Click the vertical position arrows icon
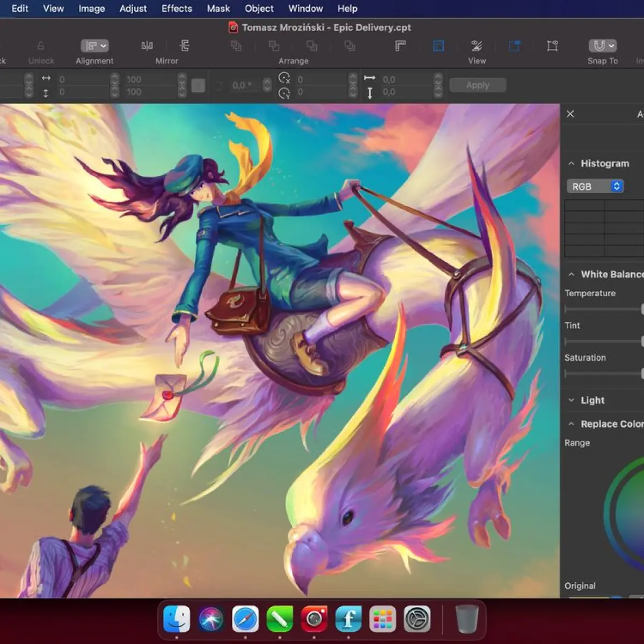 [x=46, y=93]
